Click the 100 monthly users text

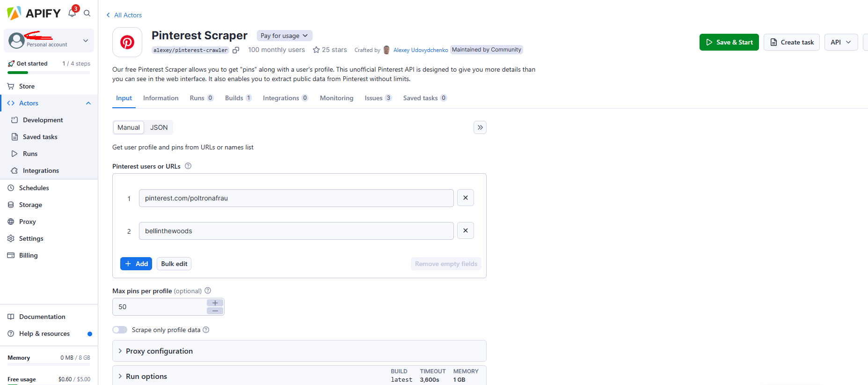click(277, 50)
